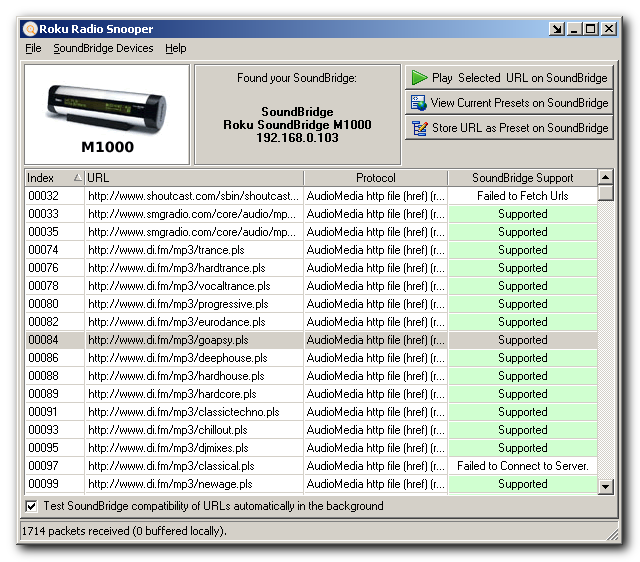Select the hardcore.pls URL row
Image resolution: width=640 pixels, height=562 pixels.
click(311, 394)
